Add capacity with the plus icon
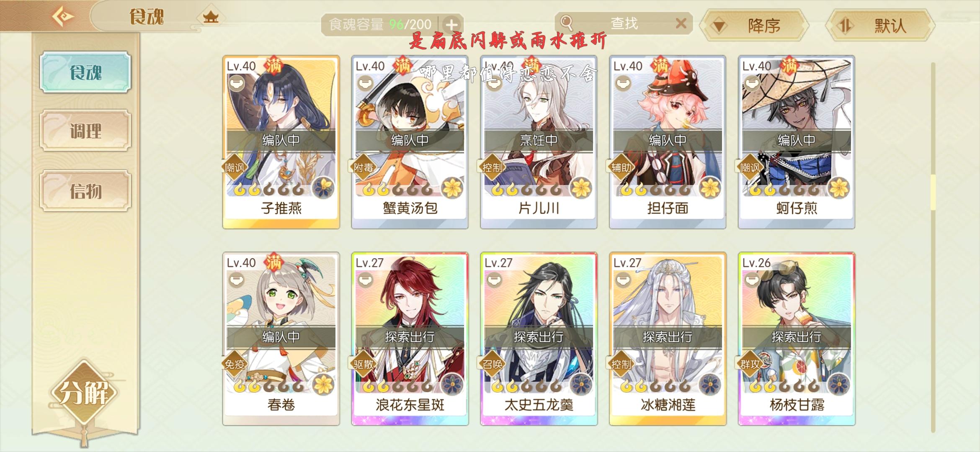Screen dimensions: 980x452 451,25
